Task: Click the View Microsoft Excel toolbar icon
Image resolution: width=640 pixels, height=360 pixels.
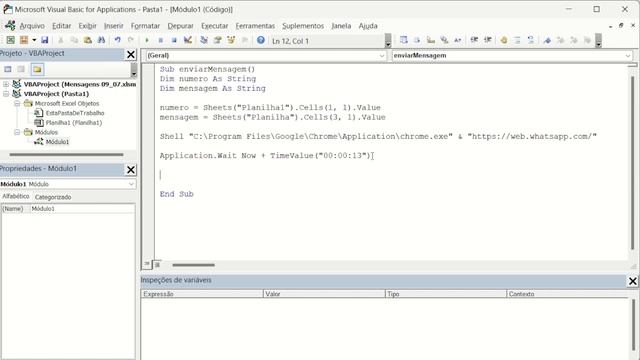Action: [x=11, y=40]
